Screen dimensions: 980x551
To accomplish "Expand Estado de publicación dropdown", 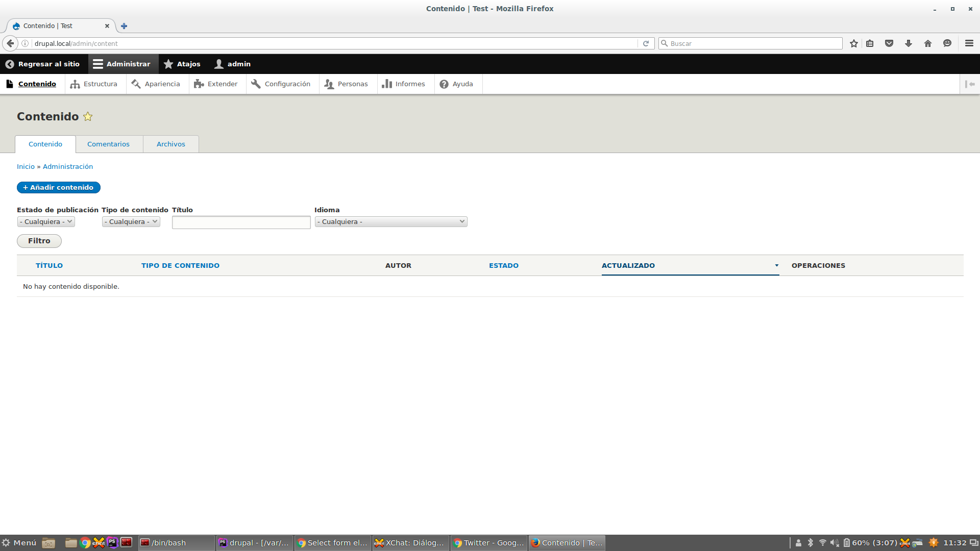I will pos(46,222).
